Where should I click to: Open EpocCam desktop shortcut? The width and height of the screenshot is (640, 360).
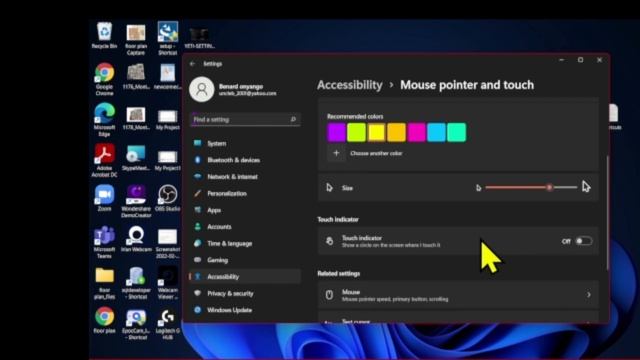(x=136, y=324)
